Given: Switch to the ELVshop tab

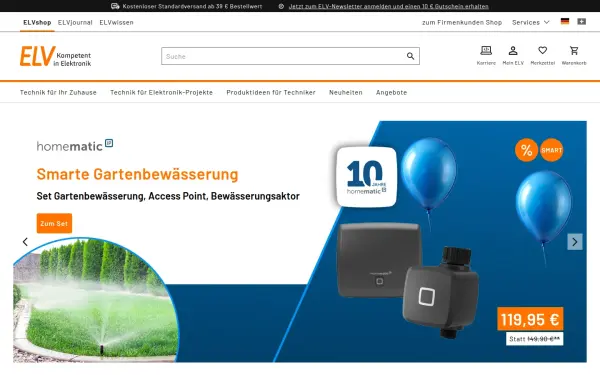Looking at the screenshot, I should point(37,23).
